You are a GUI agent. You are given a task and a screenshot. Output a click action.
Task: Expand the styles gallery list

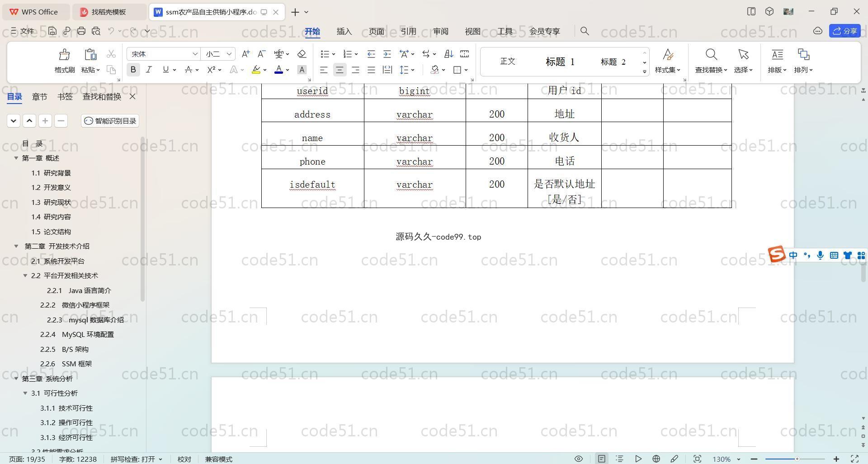click(x=644, y=71)
